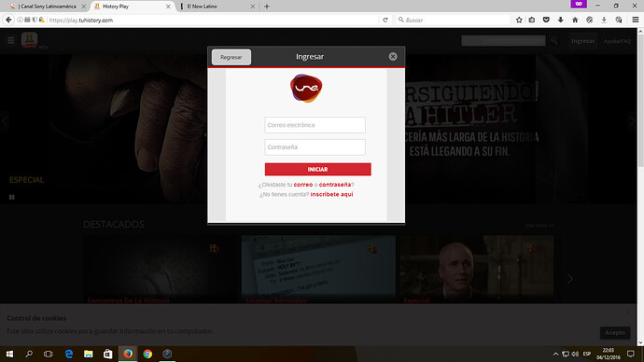Open History site hamburger menu
The height and width of the screenshot is (362, 644).
[x=11, y=40]
